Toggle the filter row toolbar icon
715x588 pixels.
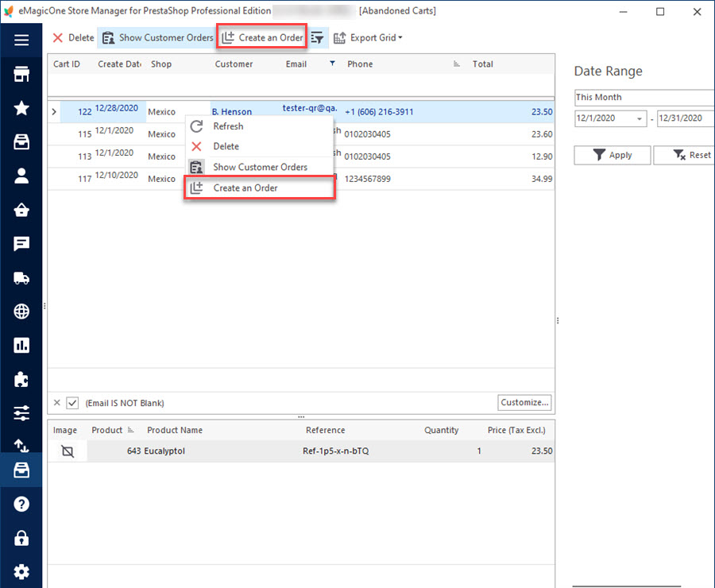(317, 38)
